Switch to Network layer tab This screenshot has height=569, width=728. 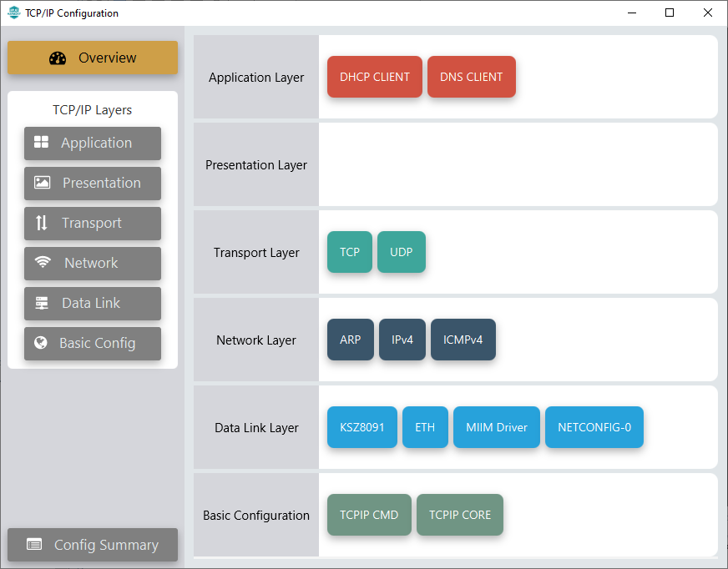(x=93, y=263)
